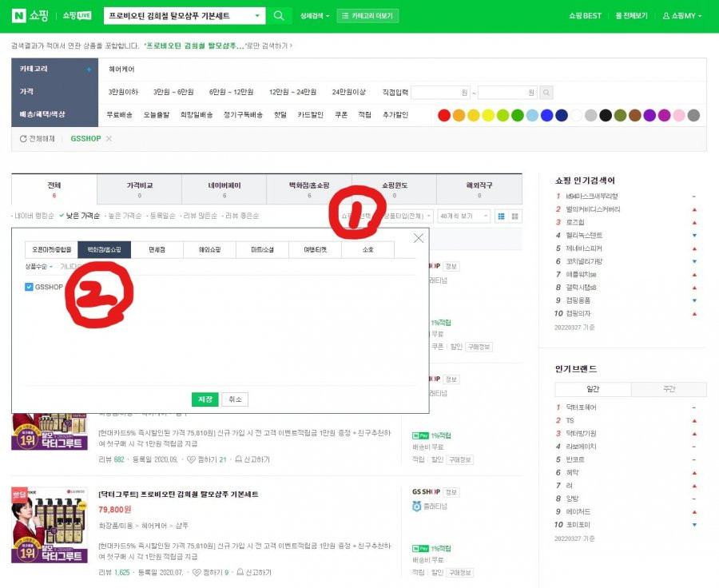Image resolution: width=719 pixels, height=588 pixels.
Task: Click the 클래티넘 badge icon for 79,800원 product
Action: (x=416, y=507)
